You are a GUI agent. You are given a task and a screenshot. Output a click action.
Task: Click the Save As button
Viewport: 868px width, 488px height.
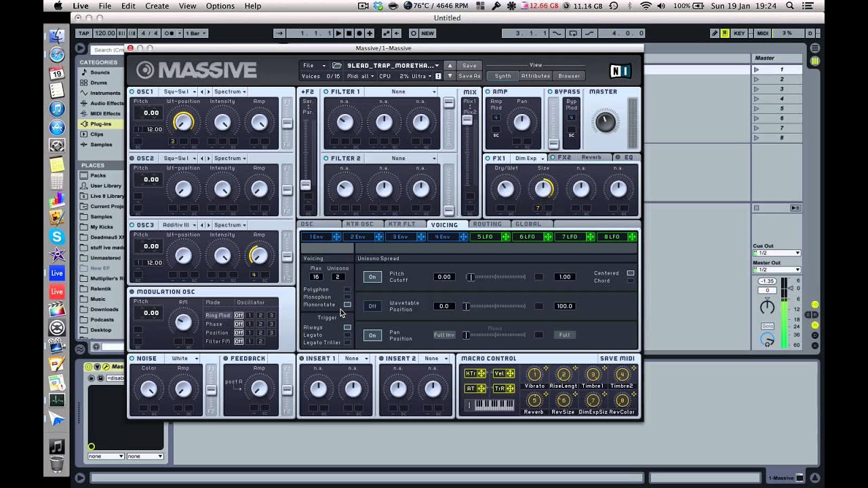coord(469,76)
